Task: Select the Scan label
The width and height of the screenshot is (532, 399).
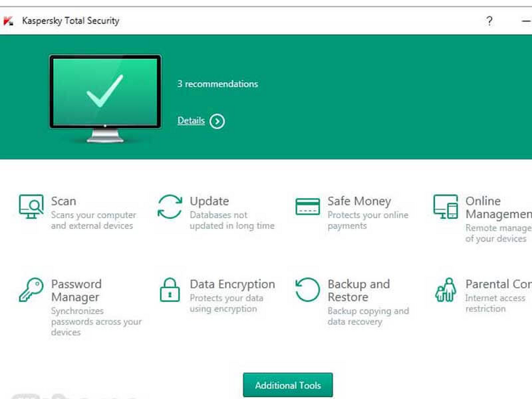Action: [63, 201]
